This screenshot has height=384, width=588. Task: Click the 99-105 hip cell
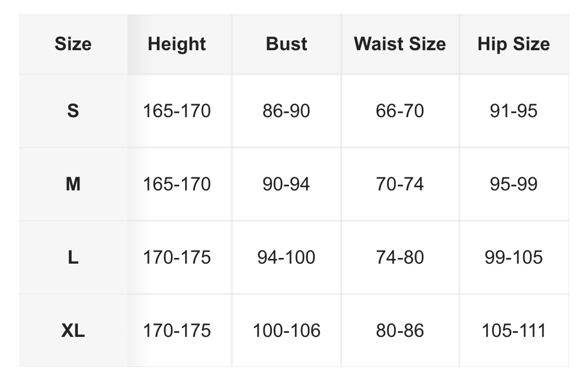pyautogui.click(x=513, y=257)
